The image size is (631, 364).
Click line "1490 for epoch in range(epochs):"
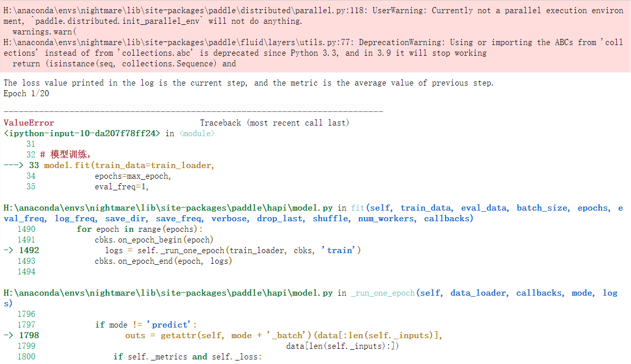pos(110,229)
